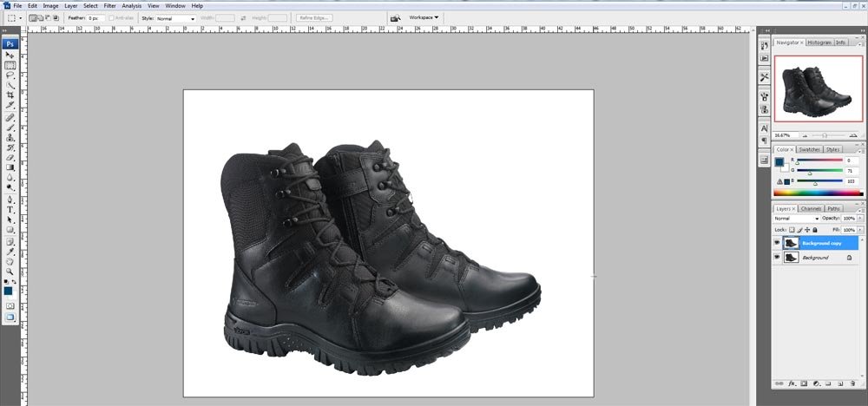This screenshot has height=406, width=868.
Task: Select the Clone Stamp tool
Action: 10,138
